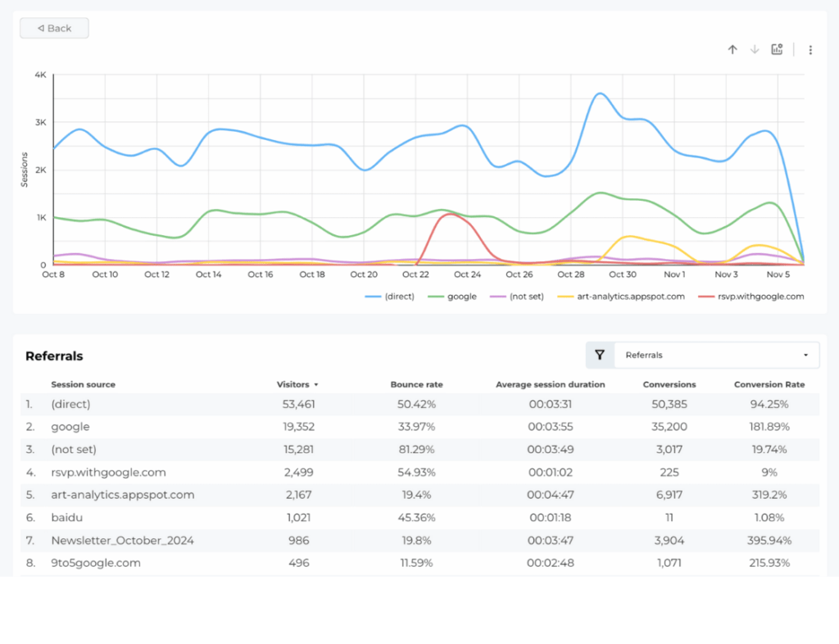Click the Conversion Rate column header
Image resolution: width=839 pixels, height=644 pixels.
[x=769, y=384]
